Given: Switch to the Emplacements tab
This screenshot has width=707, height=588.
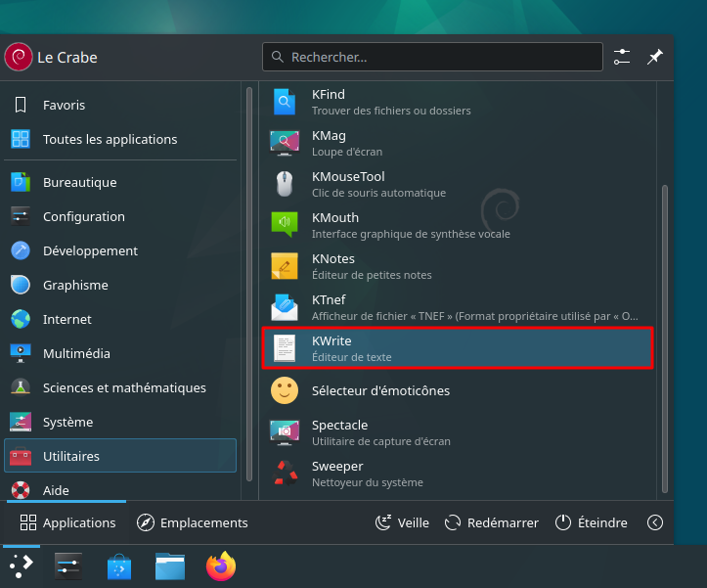Looking at the screenshot, I should click(x=192, y=522).
